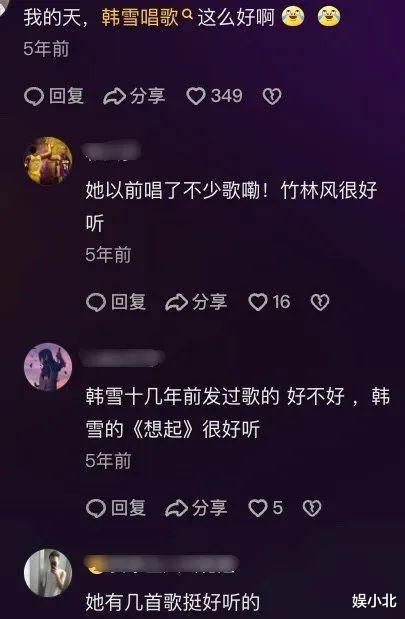Tap the blurred username above 竹林风 comment
The height and width of the screenshot is (619, 405).
coord(113,150)
